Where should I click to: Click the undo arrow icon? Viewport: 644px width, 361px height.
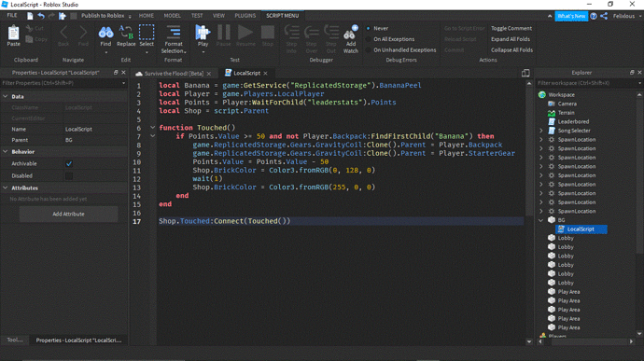(41, 16)
